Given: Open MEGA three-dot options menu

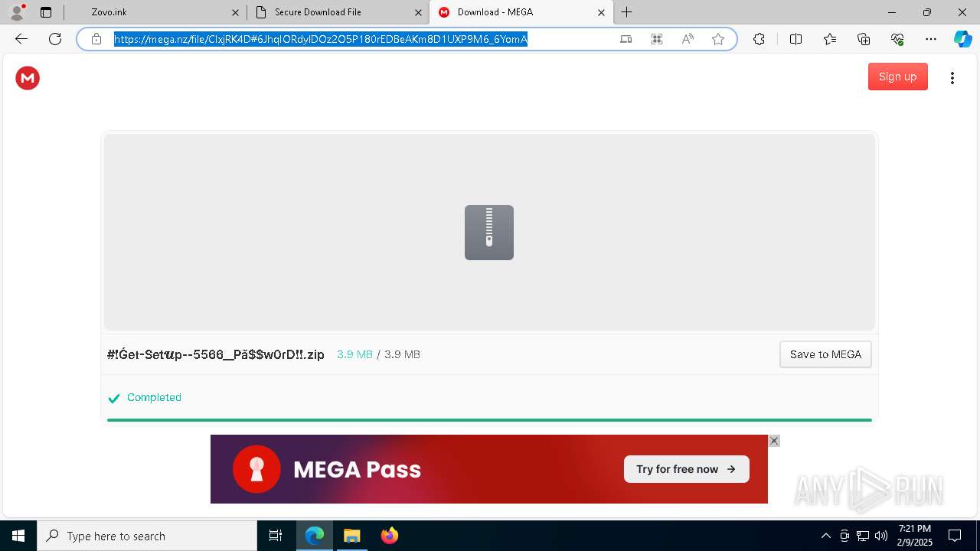Looking at the screenshot, I should click(x=952, y=77).
